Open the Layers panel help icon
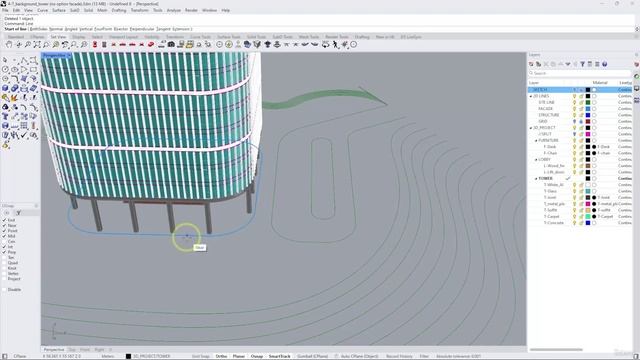 (604, 64)
